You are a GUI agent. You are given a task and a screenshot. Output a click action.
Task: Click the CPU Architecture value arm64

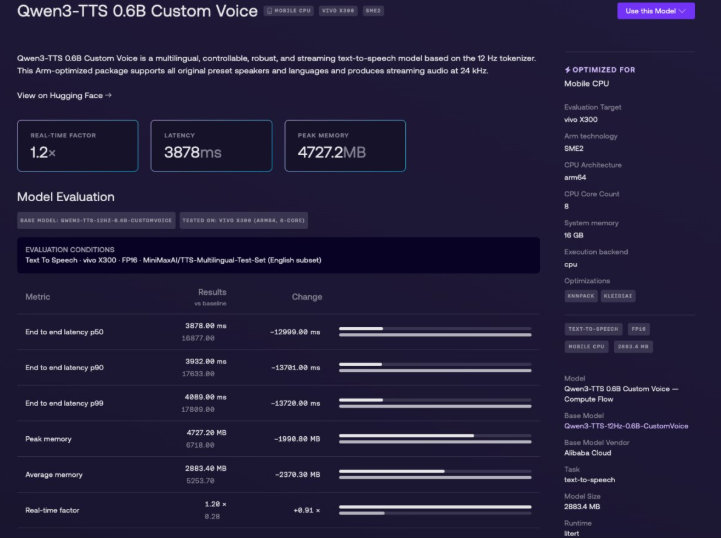pyautogui.click(x=575, y=178)
